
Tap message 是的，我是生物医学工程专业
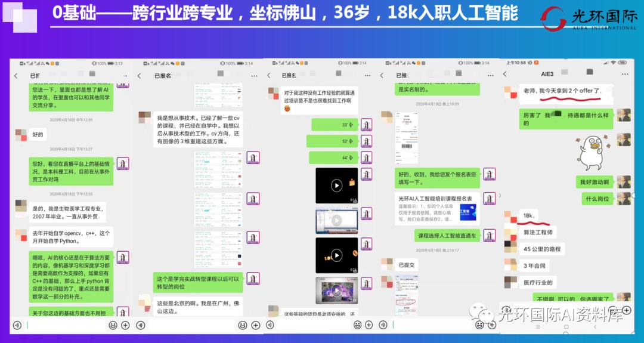67,213
